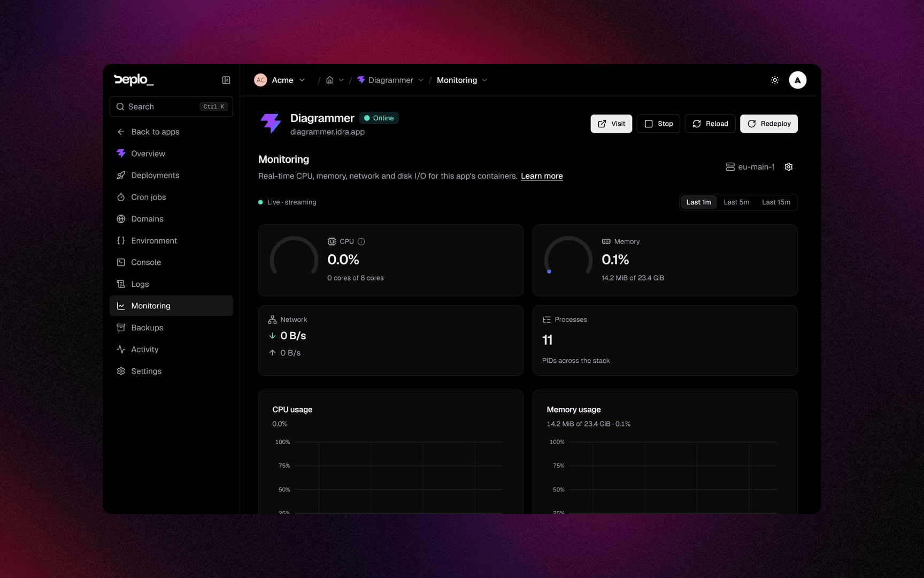Viewport: 924px width, 578px height.
Task: Open the Monitoring breadcrumb dropdown
Action: 485,80
